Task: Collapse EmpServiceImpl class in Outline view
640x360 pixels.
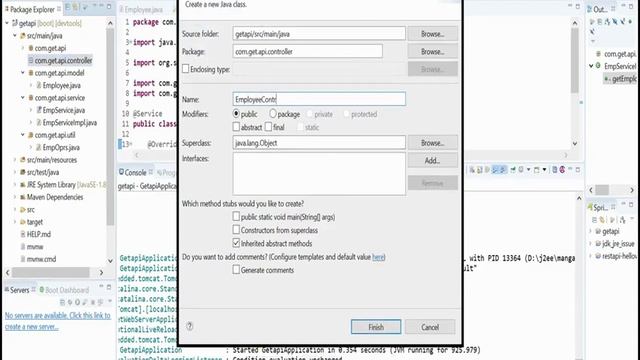Action: tap(591, 66)
